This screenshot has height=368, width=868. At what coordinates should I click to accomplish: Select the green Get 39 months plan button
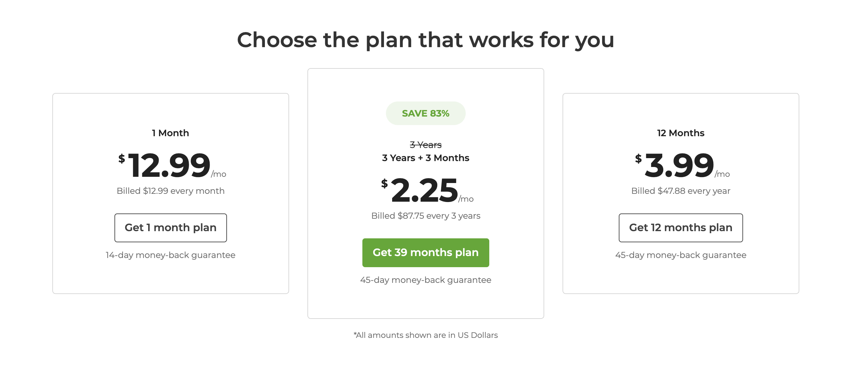coord(425,253)
